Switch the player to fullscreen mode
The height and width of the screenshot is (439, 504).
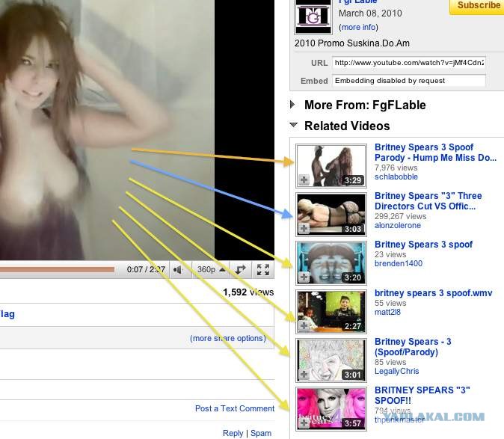[x=262, y=270]
